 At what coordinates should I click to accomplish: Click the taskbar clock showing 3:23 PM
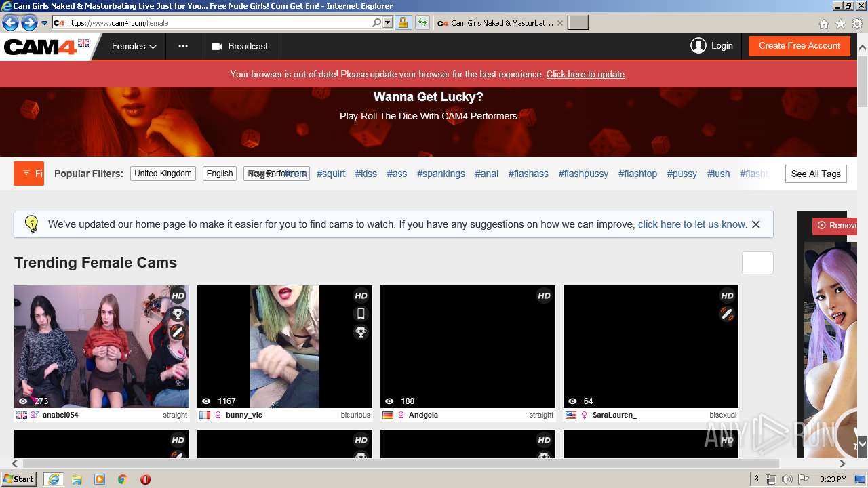[x=833, y=479]
